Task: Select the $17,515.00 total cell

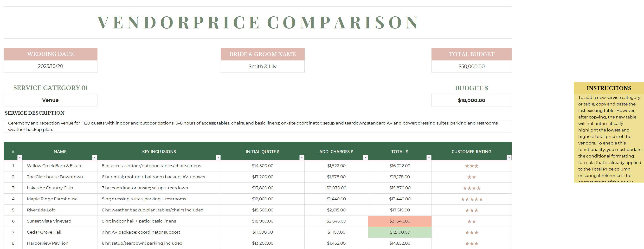Action: pos(400,210)
